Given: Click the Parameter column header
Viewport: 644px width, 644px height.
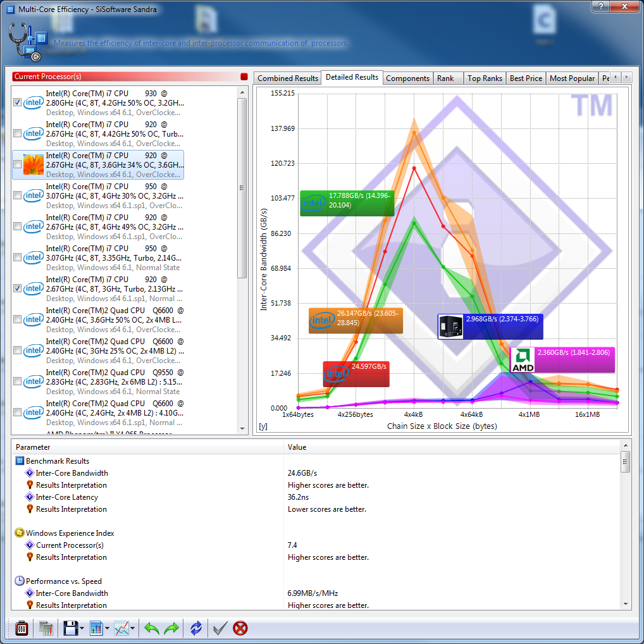Looking at the screenshot, I should click(148, 447).
